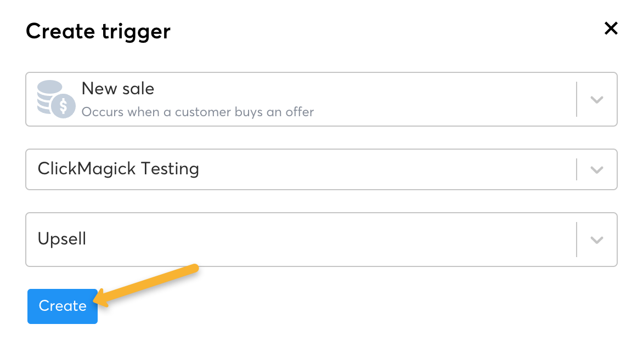Click the stacked coins New sale icon
Viewport: 643px width, 364px height.
coord(49,93)
